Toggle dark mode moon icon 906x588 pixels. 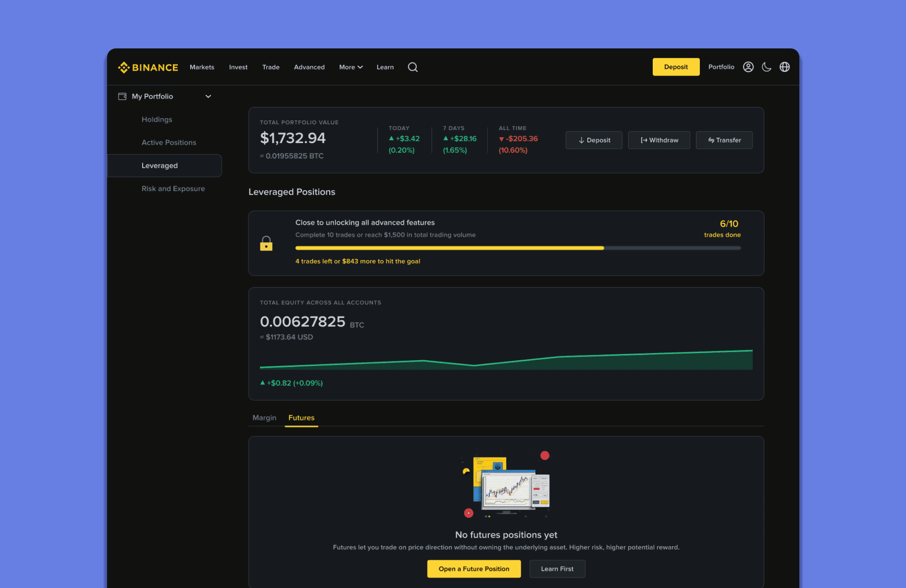click(766, 67)
